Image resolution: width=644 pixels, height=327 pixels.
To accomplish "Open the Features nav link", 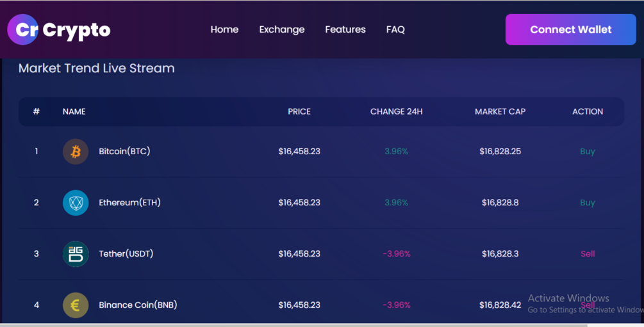I will (345, 29).
